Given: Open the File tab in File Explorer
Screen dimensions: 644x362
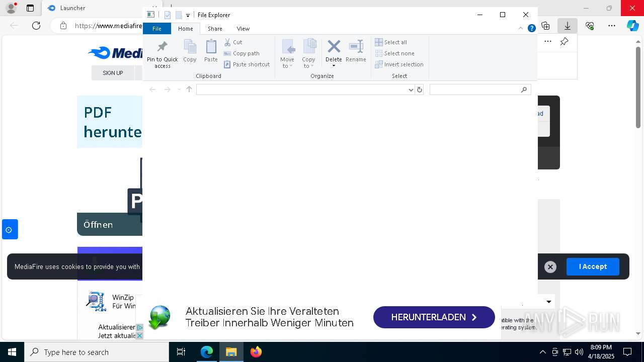Looking at the screenshot, I should (x=157, y=29).
